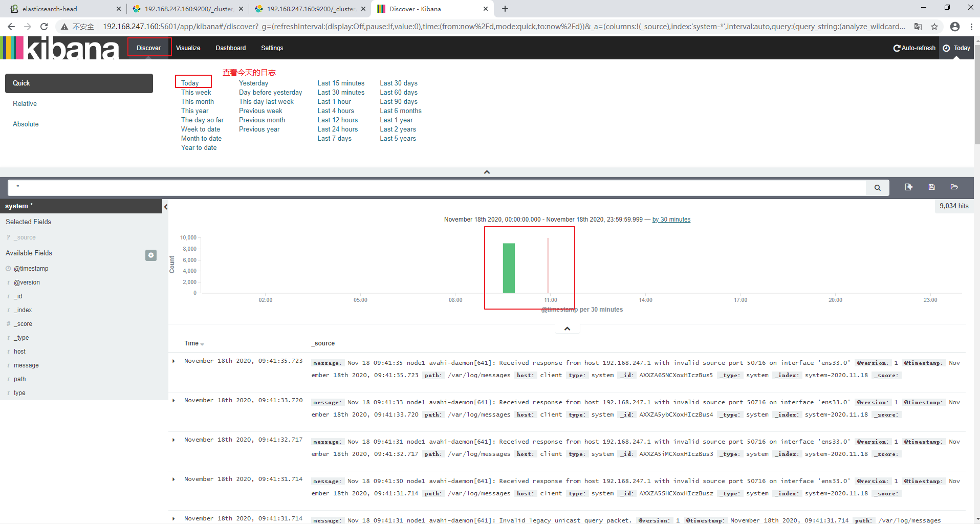
Task: Go back in browser history
Action: coord(11,27)
